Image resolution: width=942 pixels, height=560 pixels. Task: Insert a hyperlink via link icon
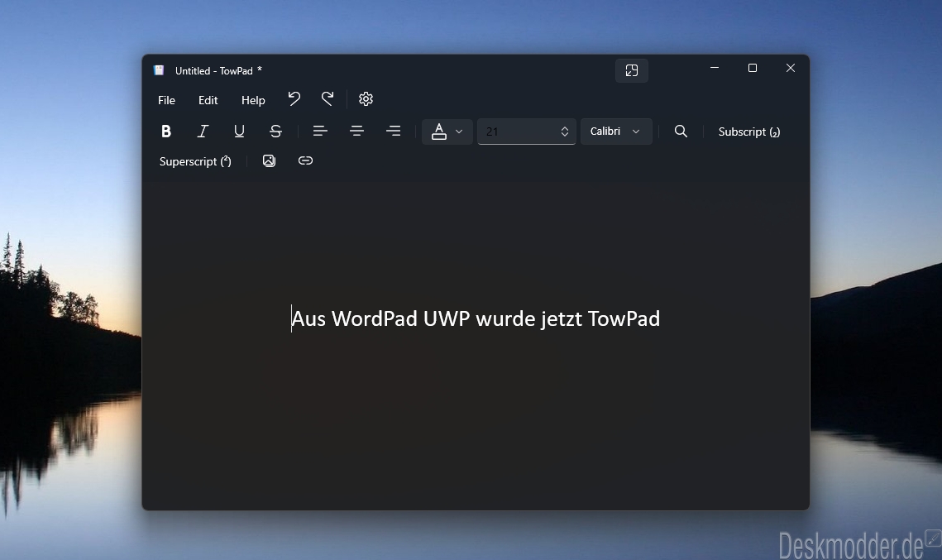click(x=305, y=160)
